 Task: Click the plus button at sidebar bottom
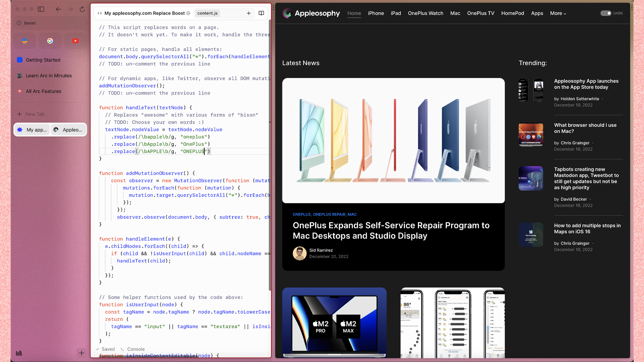click(81, 353)
